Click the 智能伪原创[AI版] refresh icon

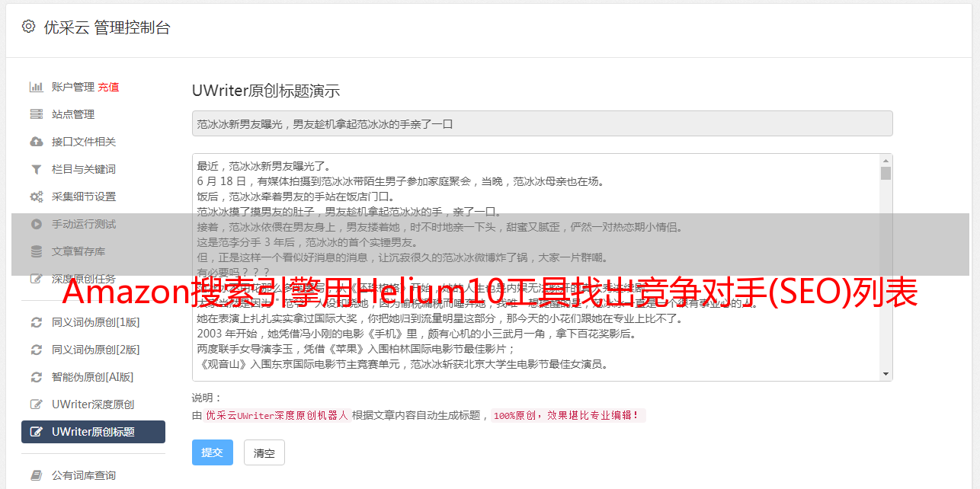coord(36,377)
